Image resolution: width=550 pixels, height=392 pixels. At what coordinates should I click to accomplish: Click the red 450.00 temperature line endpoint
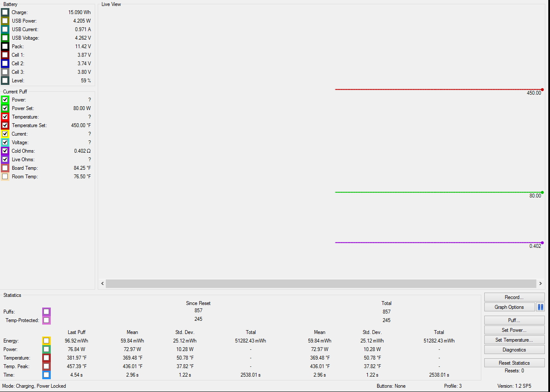[542, 90]
